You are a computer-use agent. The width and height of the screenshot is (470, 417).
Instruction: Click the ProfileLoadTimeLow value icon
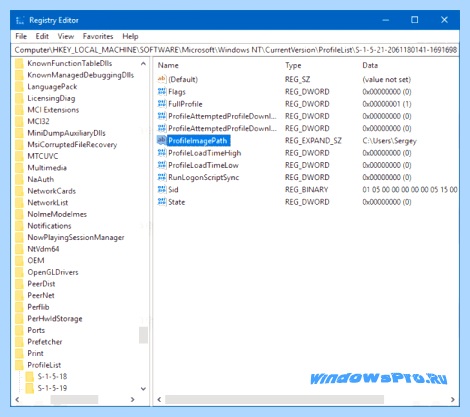162,165
